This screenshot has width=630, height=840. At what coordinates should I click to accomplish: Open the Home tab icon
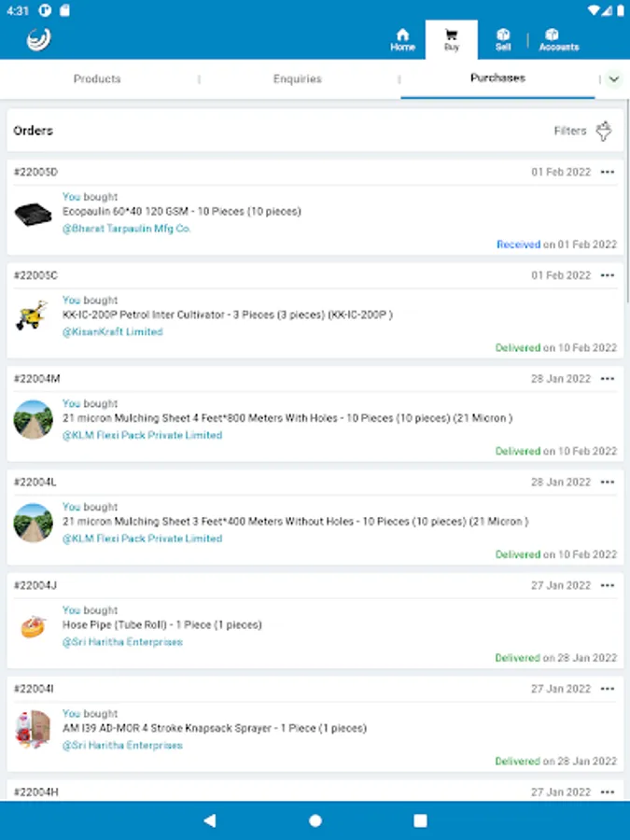point(402,40)
